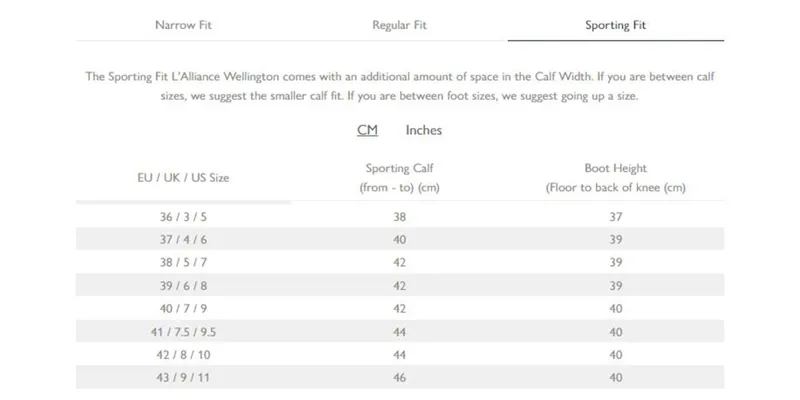Click the Sporting Calf column header
This screenshot has width=800, height=400.
coord(399,178)
